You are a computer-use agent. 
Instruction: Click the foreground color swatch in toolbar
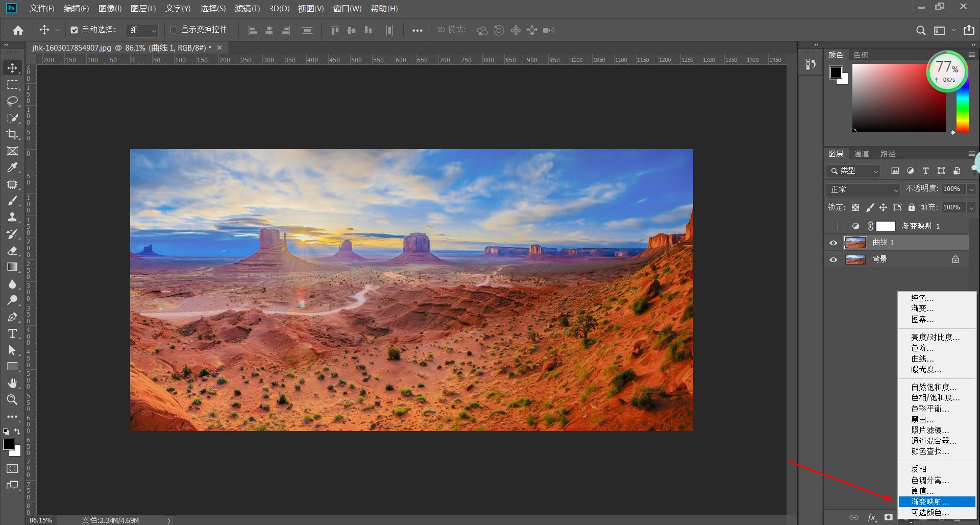[8, 444]
